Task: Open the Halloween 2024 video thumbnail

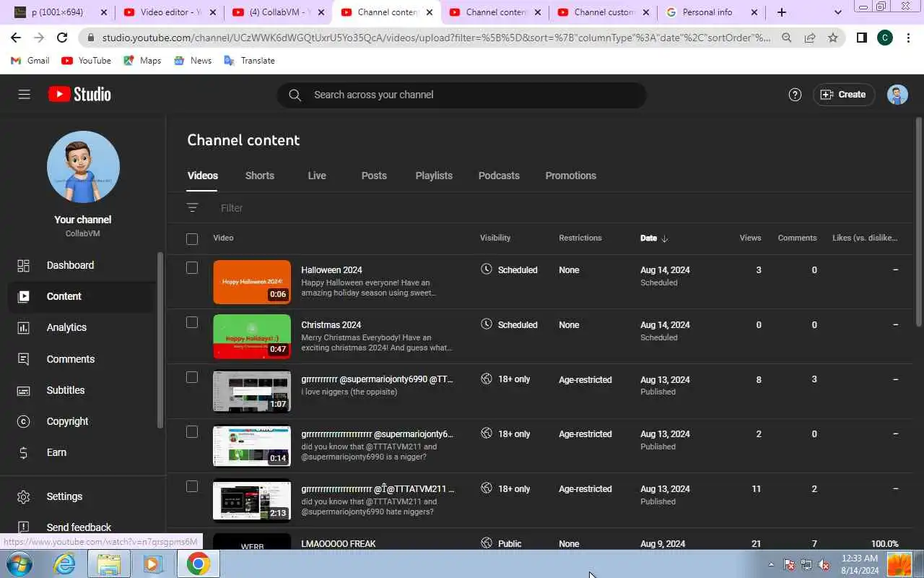Action: 252,282
